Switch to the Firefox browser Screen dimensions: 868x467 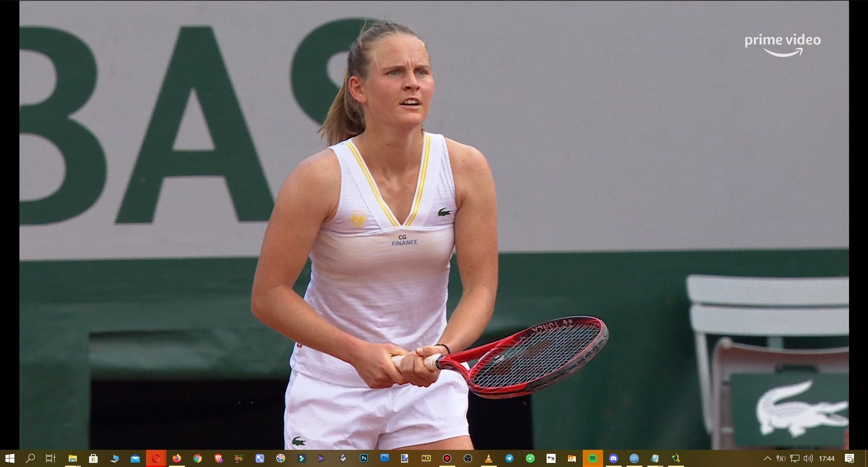(176, 458)
